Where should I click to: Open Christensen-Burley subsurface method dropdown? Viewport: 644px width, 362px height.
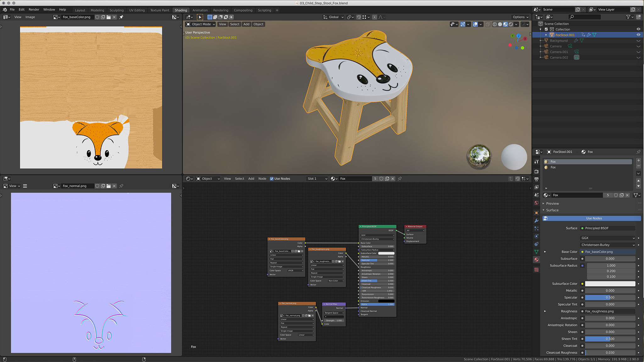click(x=608, y=245)
